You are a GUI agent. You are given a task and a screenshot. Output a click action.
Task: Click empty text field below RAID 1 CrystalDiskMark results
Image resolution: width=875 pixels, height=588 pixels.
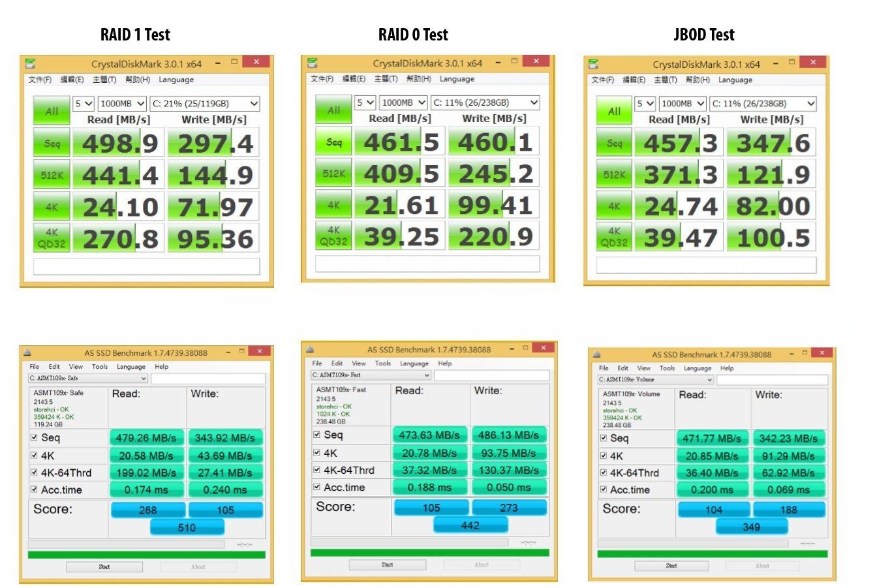pos(146,266)
